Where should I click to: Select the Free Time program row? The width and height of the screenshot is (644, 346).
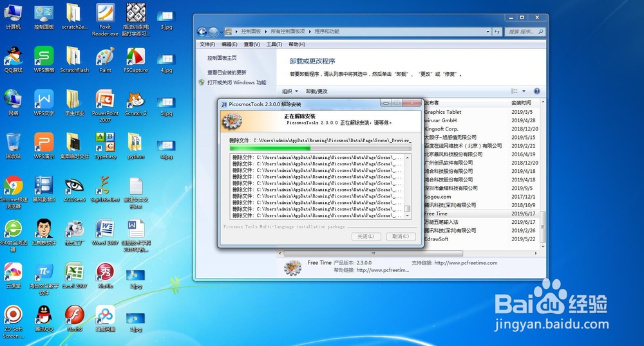(482, 214)
